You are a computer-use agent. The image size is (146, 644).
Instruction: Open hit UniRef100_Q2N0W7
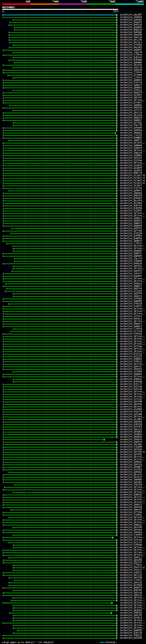tap(131, 20)
